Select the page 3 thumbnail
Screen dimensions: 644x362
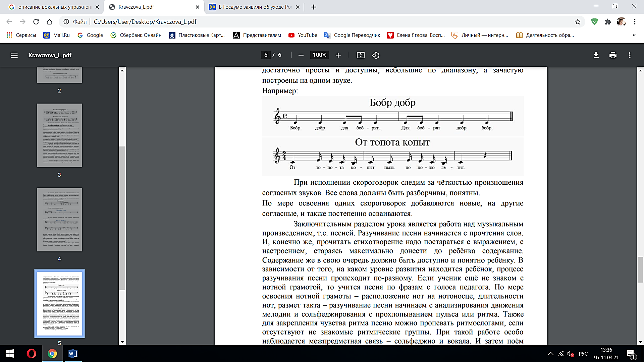click(x=59, y=135)
